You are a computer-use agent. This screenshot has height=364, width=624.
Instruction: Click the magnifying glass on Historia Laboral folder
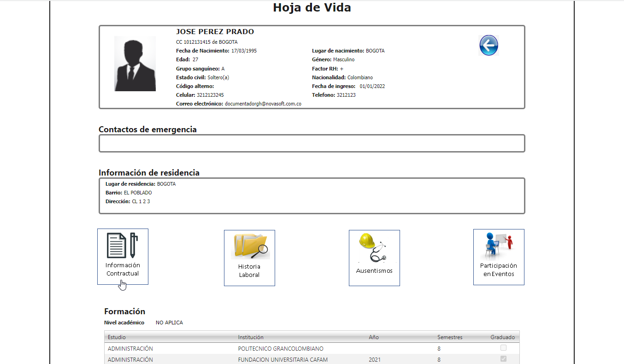(262, 251)
